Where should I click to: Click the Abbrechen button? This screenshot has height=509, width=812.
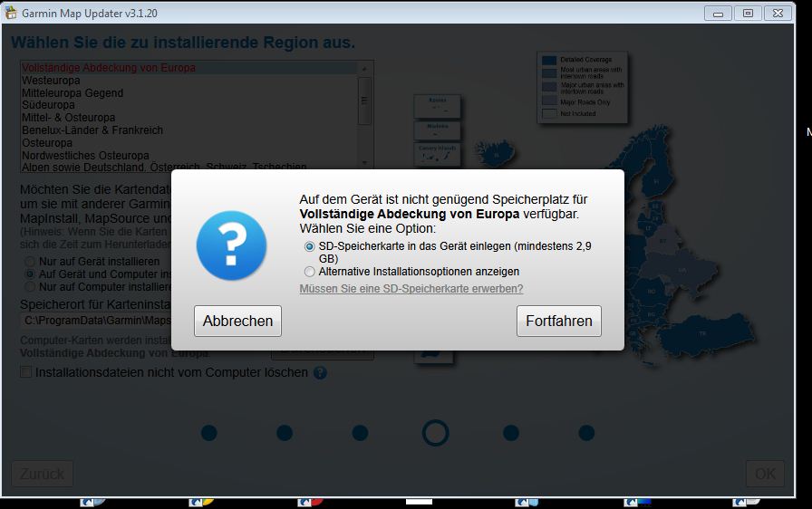pos(237,321)
